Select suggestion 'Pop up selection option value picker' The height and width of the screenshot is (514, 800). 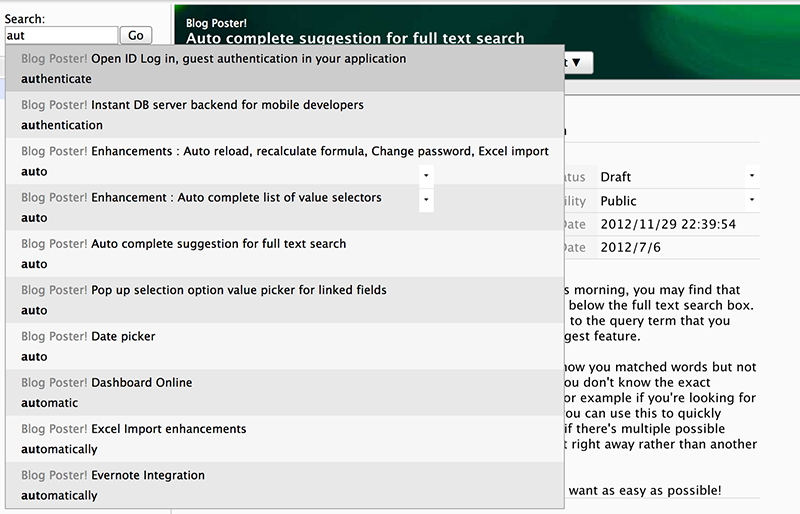point(285,300)
